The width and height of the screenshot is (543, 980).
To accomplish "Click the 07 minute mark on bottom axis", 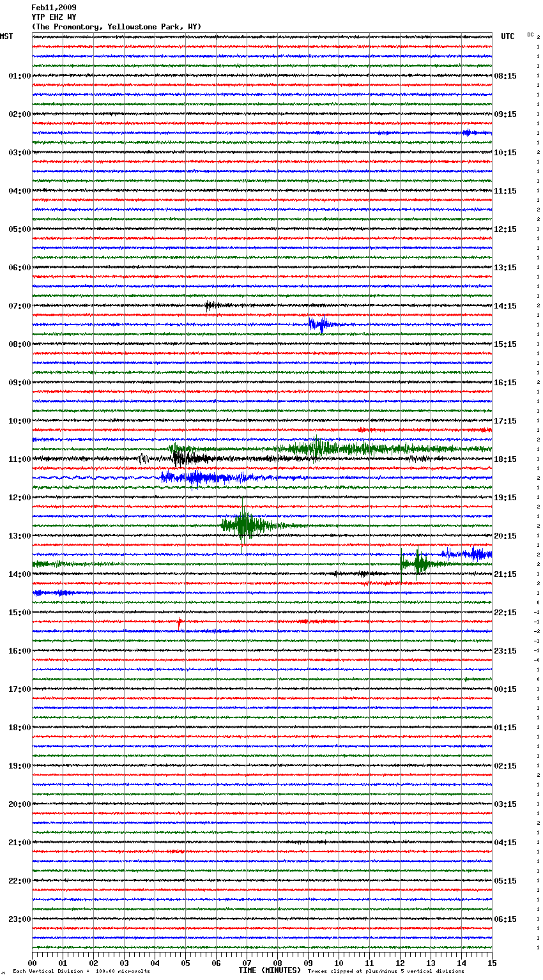I will (247, 963).
